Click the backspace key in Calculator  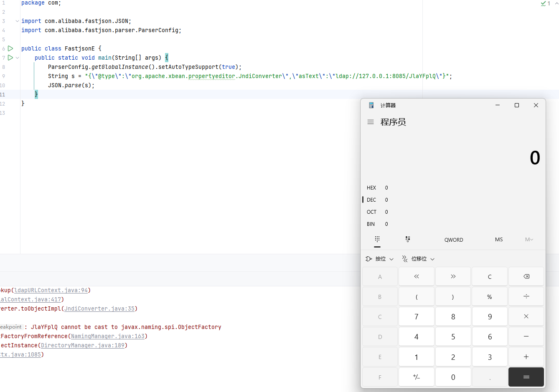(526, 276)
